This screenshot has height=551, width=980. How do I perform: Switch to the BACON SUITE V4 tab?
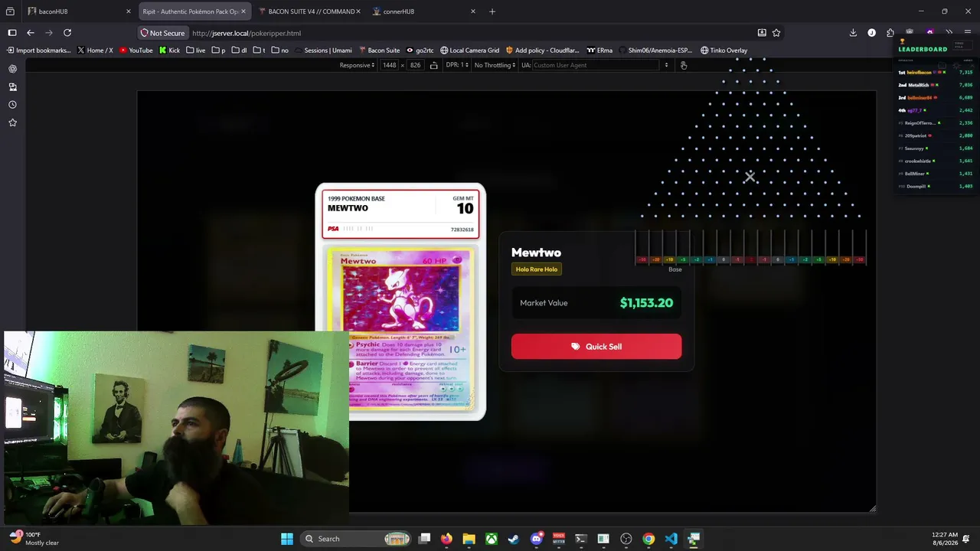[x=309, y=11]
